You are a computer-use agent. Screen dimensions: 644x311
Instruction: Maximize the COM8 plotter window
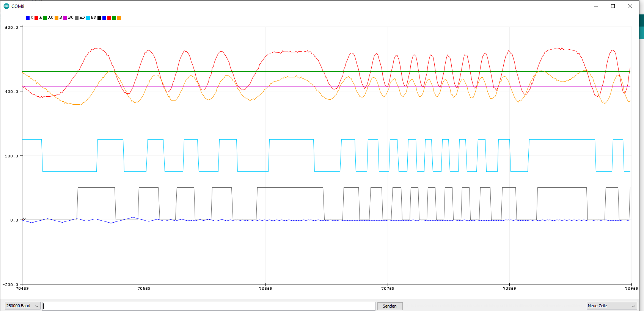[613, 6]
